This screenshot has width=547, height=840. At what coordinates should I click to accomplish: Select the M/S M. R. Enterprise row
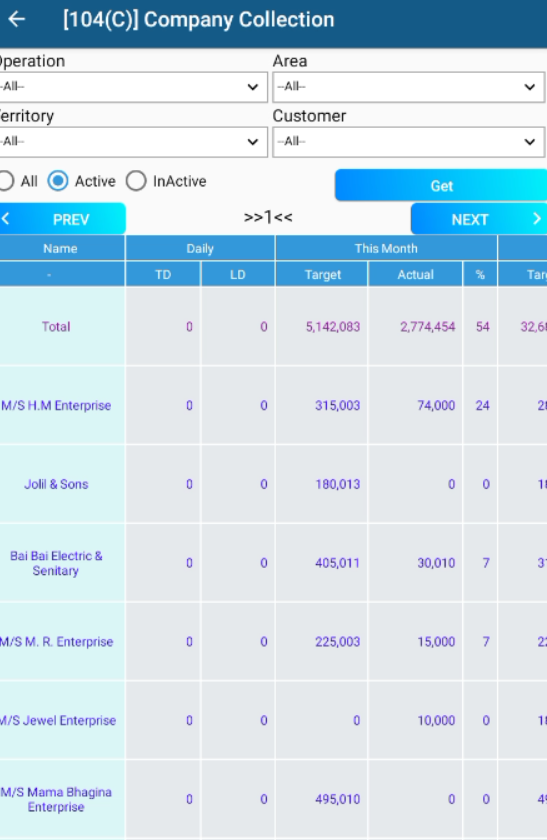point(56,642)
